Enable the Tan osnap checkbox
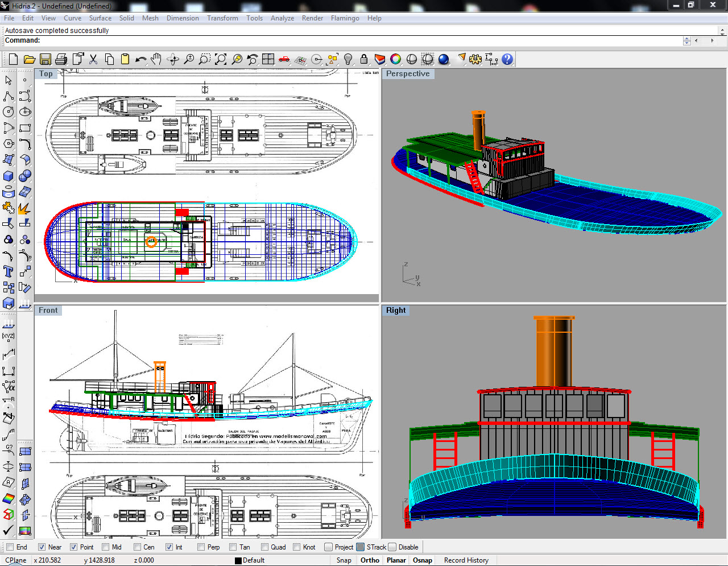728x566 pixels. pos(233,547)
